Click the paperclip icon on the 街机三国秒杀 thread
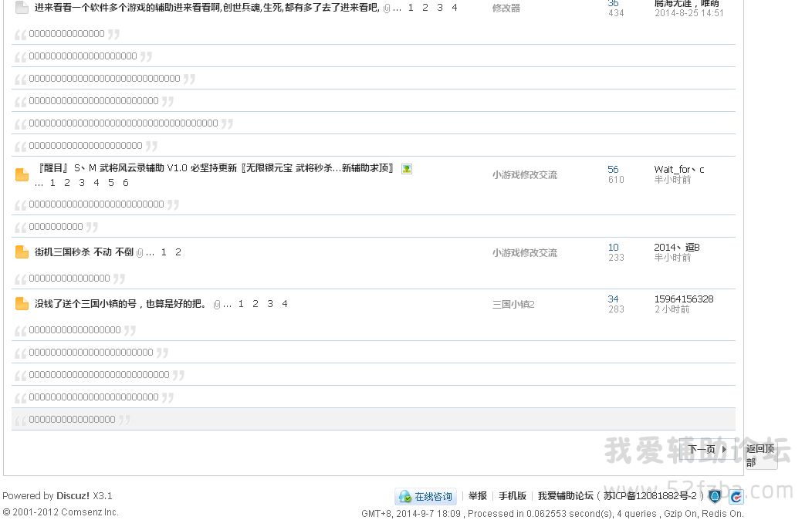Image resolution: width=812 pixels, height=520 pixels. point(140,252)
